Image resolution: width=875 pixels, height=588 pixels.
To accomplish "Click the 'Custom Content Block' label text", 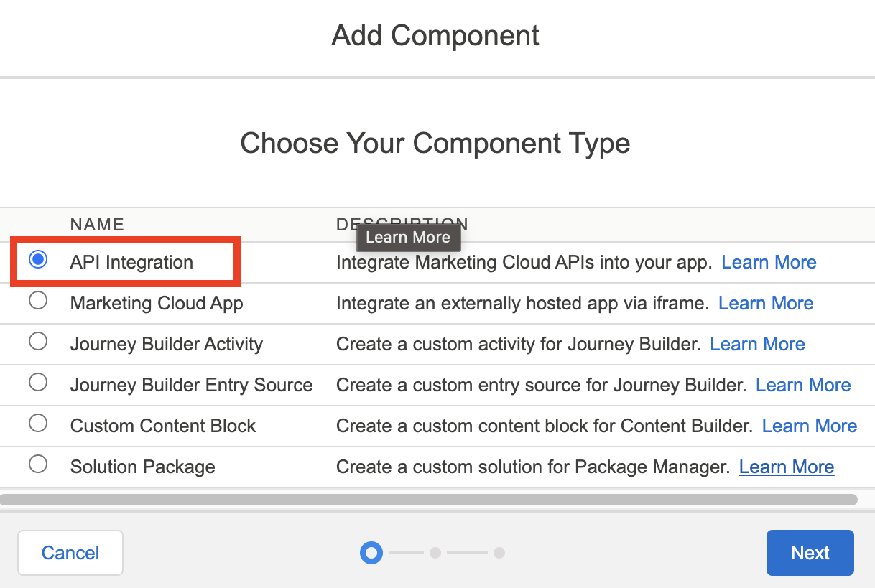I will tap(163, 426).
